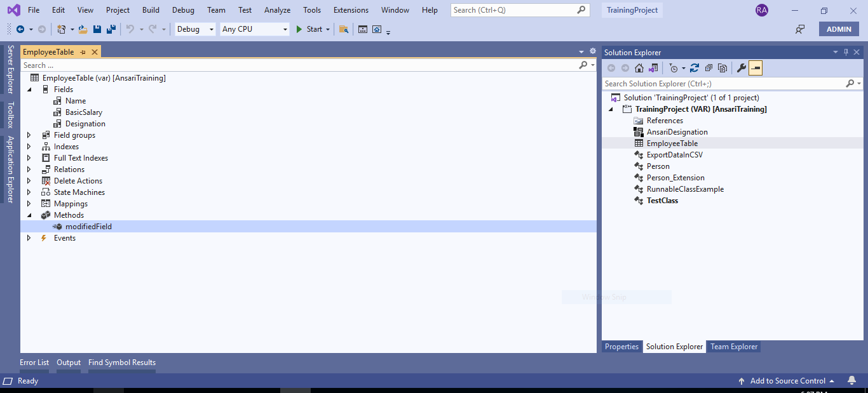This screenshot has height=393, width=868.
Task: Click the Save All toolbar icon
Action: click(111, 29)
